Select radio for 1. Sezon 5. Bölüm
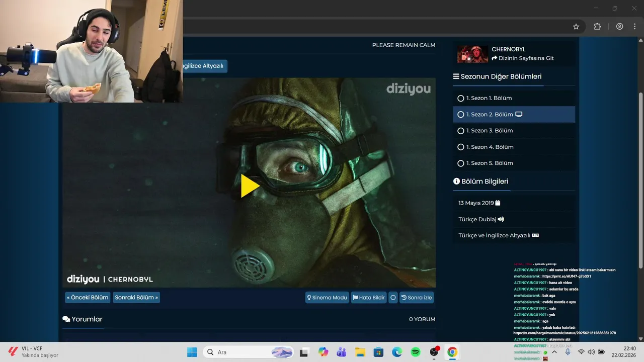Image resolution: width=644 pixels, height=362 pixels. click(x=460, y=163)
